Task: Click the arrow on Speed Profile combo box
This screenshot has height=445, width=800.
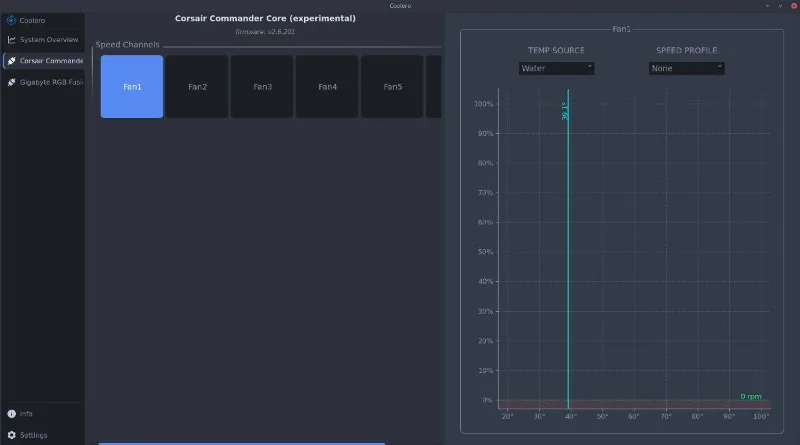Action: (x=719, y=67)
